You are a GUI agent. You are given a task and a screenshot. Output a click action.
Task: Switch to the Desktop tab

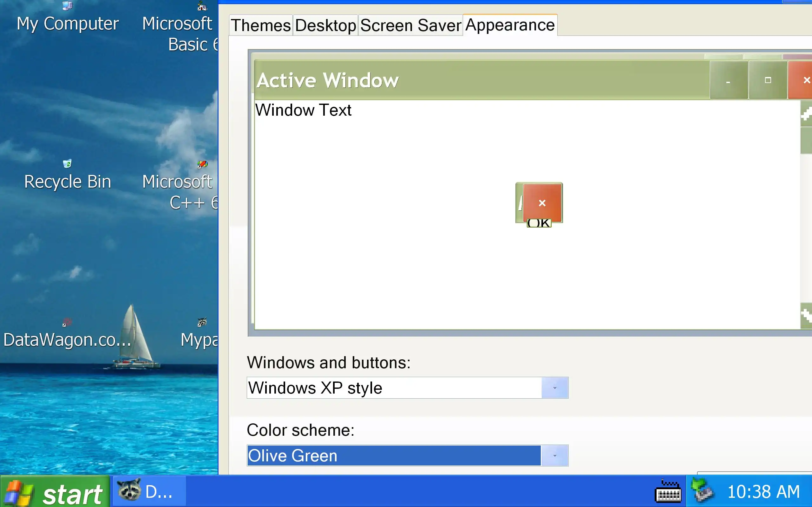(325, 25)
